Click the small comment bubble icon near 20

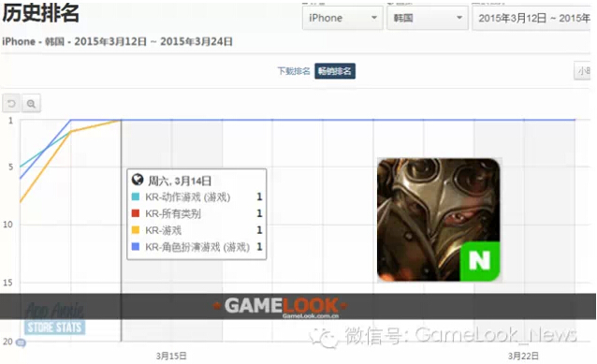coord(21,342)
